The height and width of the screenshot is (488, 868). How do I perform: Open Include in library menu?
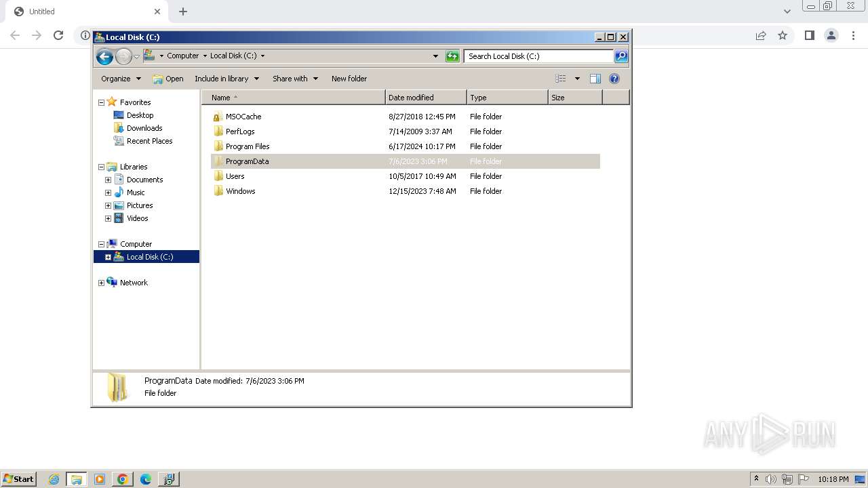pyautogui.click(x=226, y=79)
